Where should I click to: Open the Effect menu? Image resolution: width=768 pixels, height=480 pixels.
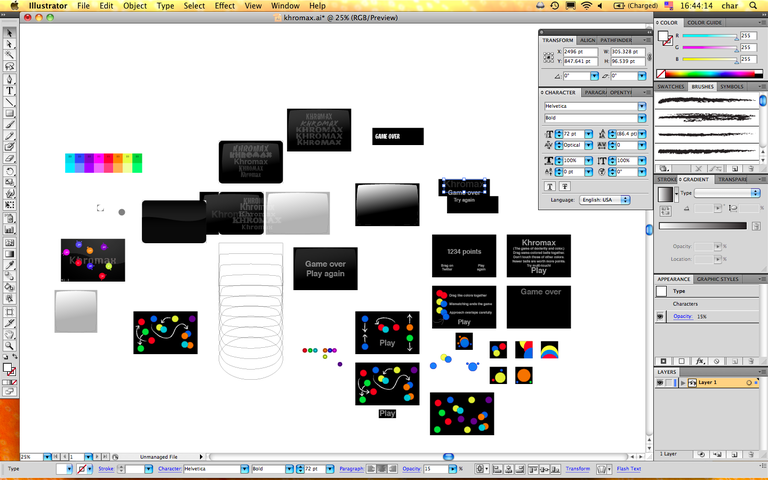(x=224, y=6)
